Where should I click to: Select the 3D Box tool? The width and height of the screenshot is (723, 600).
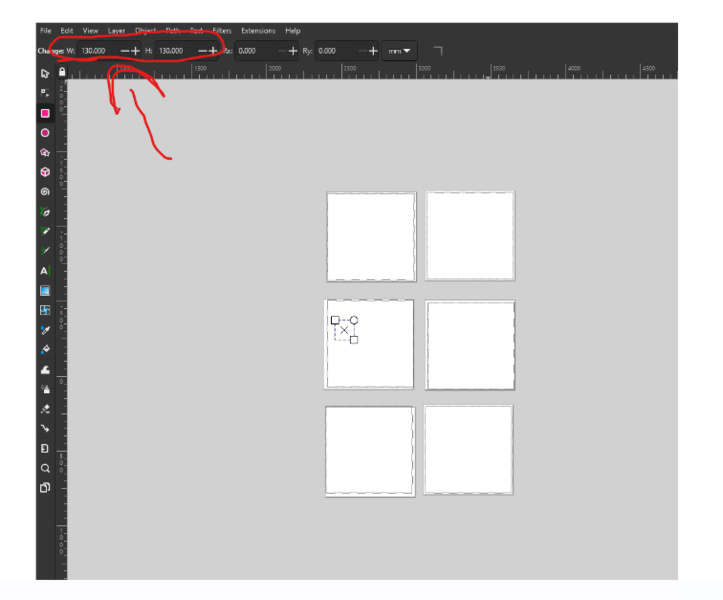coord(45,172)
